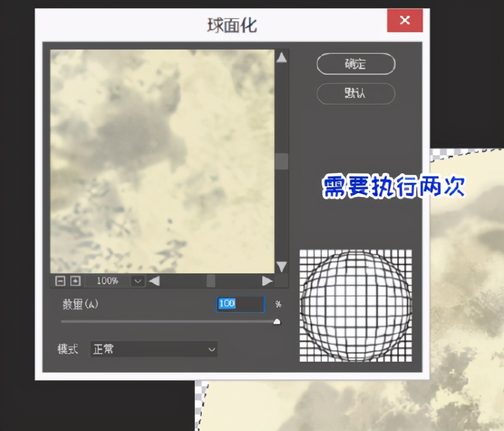Click the 数量 amount slider handle
504x431 pixels.
click(277, 322)
